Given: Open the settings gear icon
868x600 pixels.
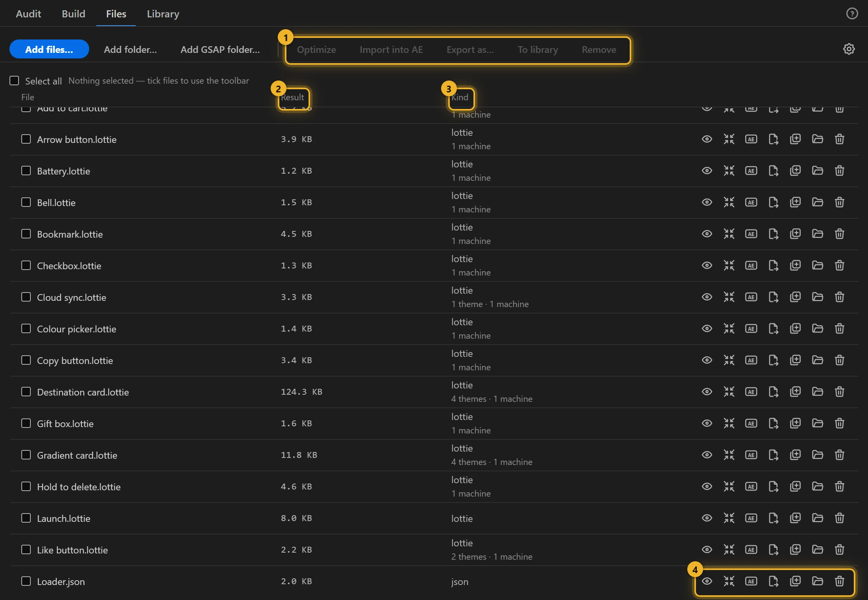Looking at the screenshot, I should [849, 49].
